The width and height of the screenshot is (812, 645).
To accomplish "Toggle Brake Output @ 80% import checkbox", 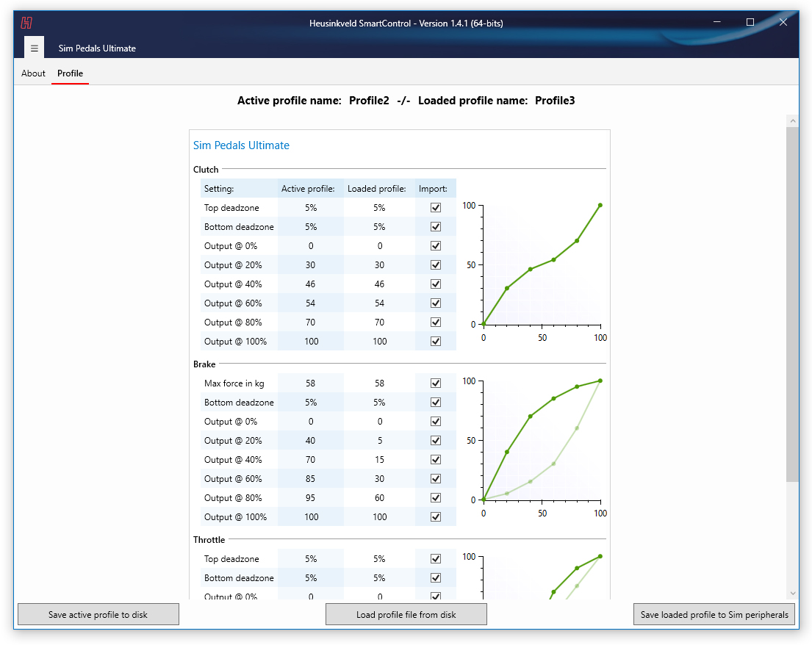I will [436, 498].
